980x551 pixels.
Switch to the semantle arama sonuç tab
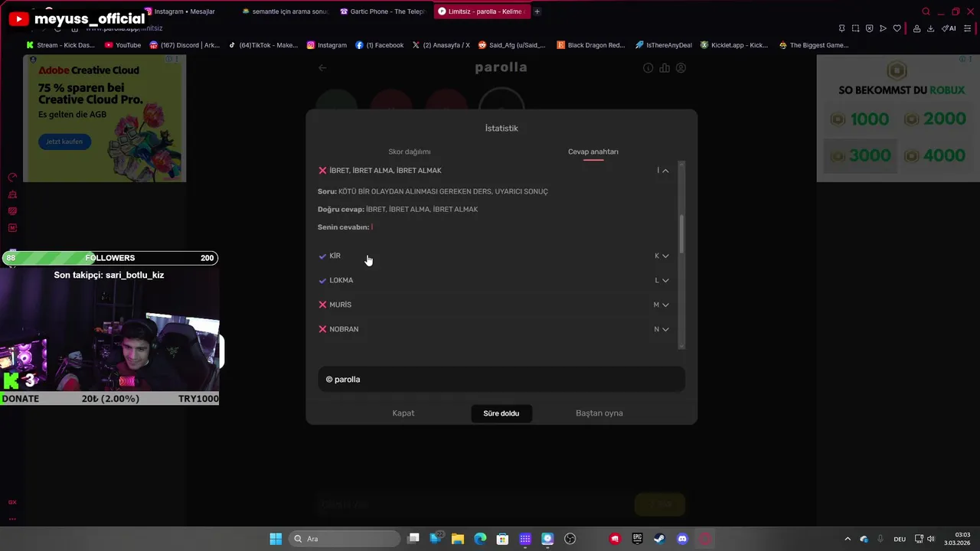click(284, 11)
